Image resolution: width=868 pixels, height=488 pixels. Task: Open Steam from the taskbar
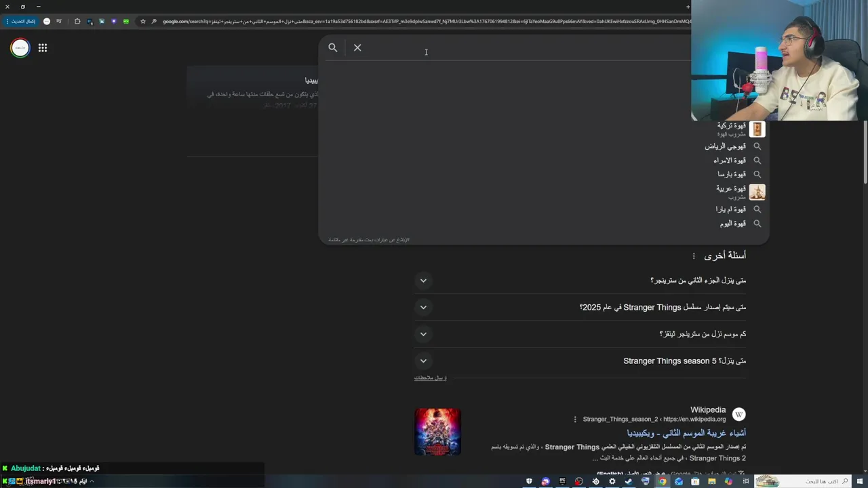click(628, 481)
